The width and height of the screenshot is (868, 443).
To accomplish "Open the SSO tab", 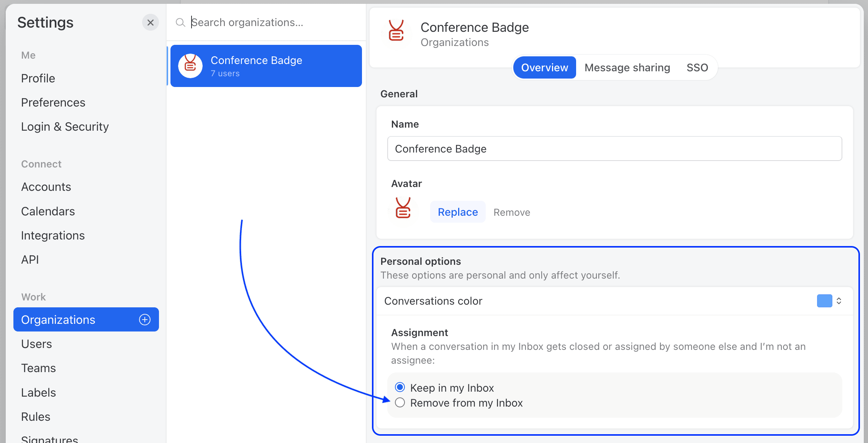I will [697, 68].
